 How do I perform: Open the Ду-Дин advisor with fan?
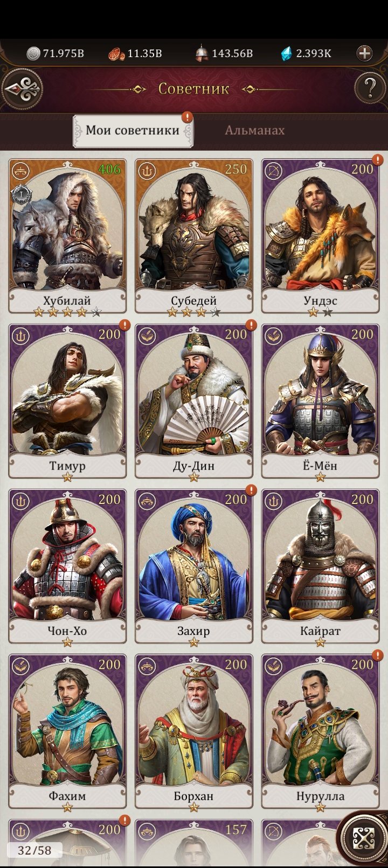pyautogui.click(x=193, y=402)
